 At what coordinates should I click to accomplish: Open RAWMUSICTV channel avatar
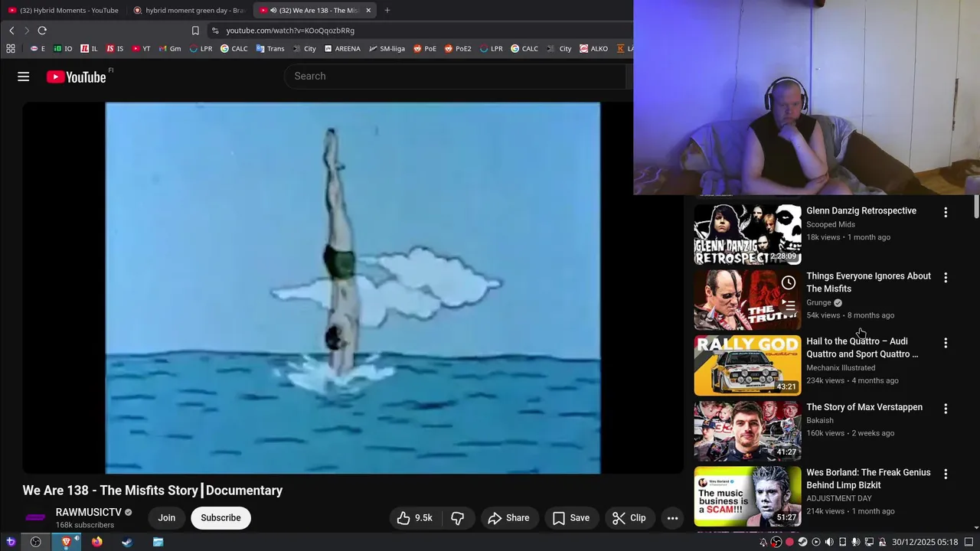[35, 518]
